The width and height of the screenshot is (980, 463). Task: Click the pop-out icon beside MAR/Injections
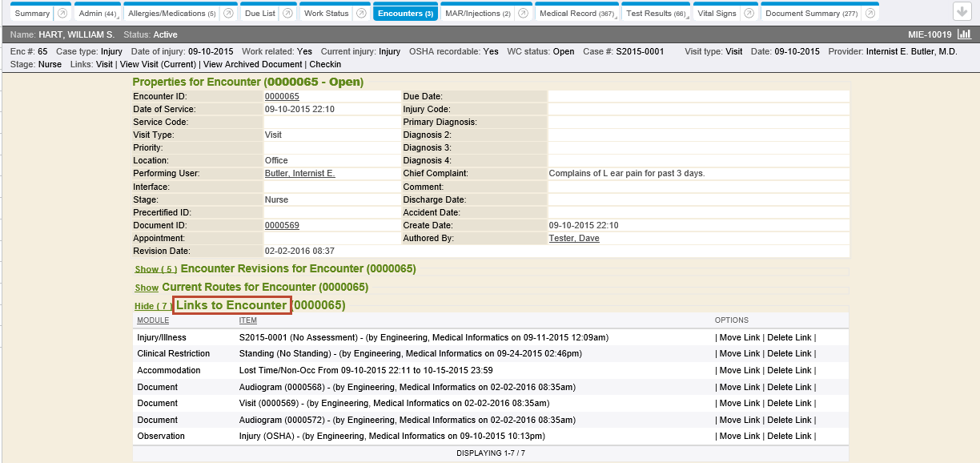pyautogui.click(x=523, y=14)
